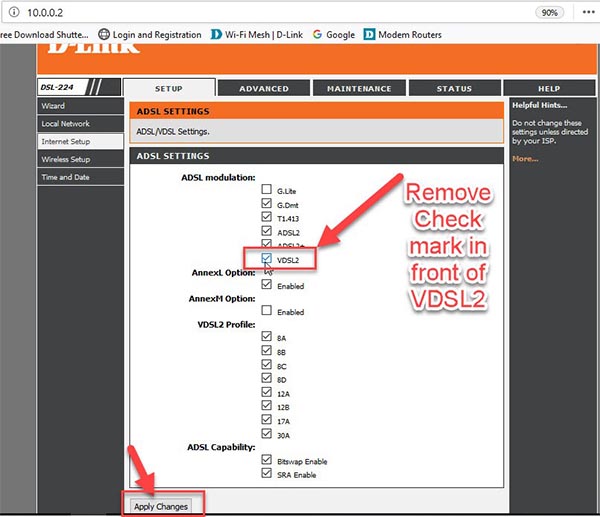
Task: Click the Apply Changes button
Action: click(x=161, y=506)
